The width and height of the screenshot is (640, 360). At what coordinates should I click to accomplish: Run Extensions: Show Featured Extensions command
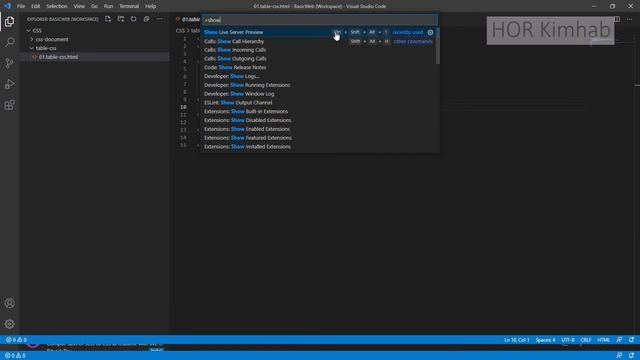click(x=319, y=138)
